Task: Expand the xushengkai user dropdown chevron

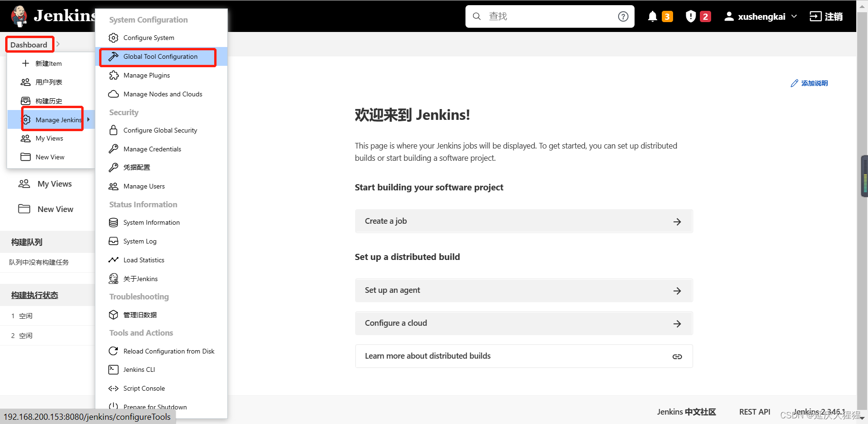Action: (x=794, y=16)
